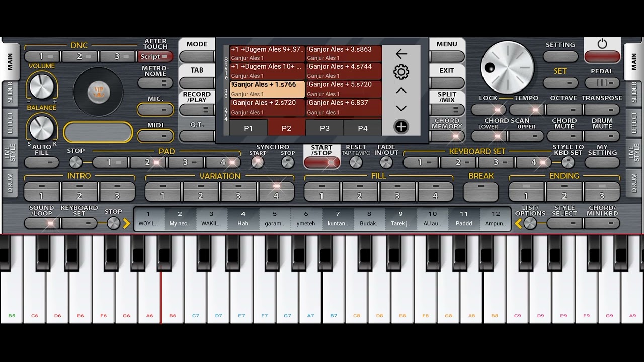This screenshot has width=644, height=362.
Task: Toggle the CHORD MEMORY button
Action: point(447,136)
